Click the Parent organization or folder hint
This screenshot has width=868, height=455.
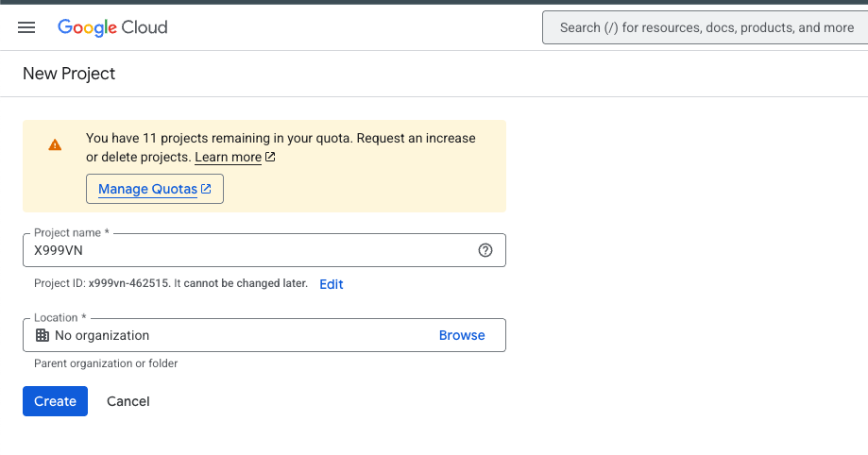(106, 363)
